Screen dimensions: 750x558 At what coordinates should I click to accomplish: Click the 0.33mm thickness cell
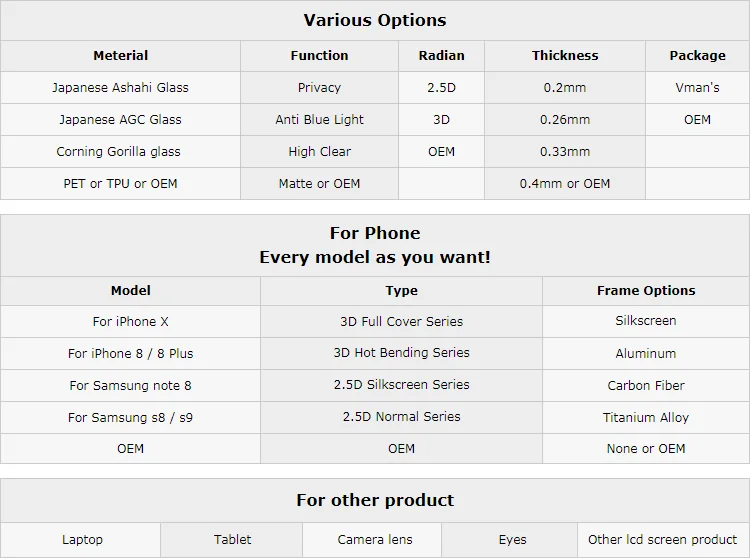pos(565,152)
